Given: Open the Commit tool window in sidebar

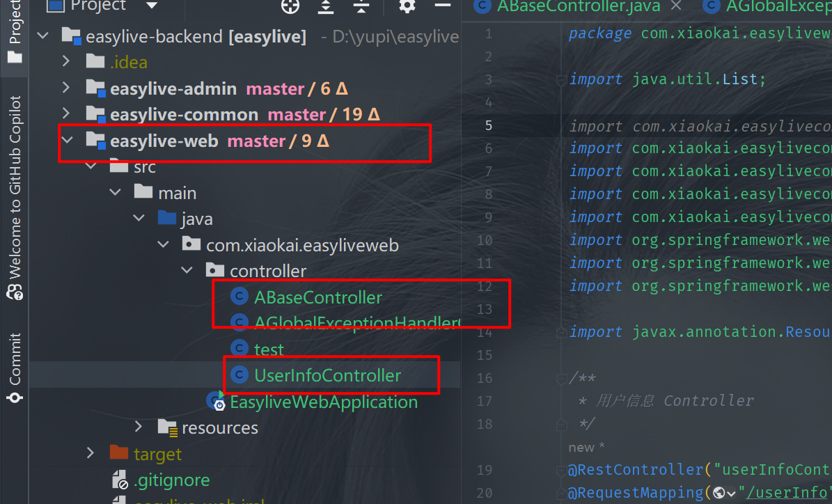Looking at the screenshot, I should pyautogui.click(x=15, y=368).
